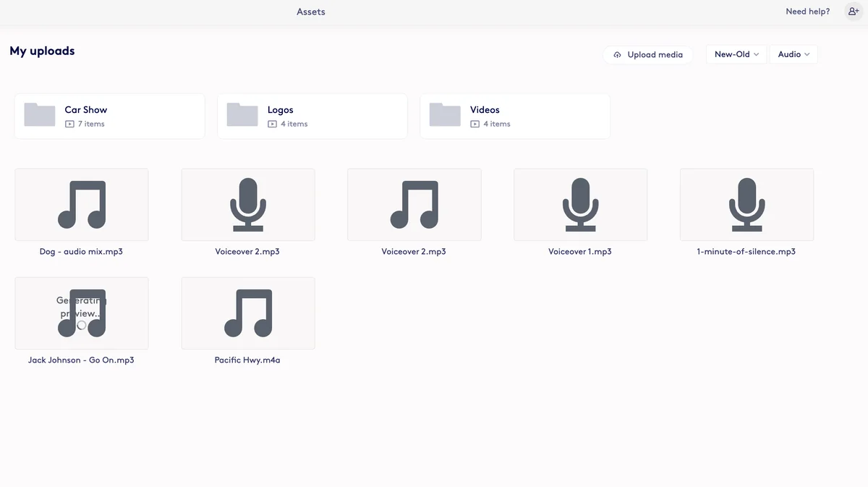Click the microphone icon on 1-minute-of-silence.mp3
This screenshot has width=868, height=487.
pos(746,204)
